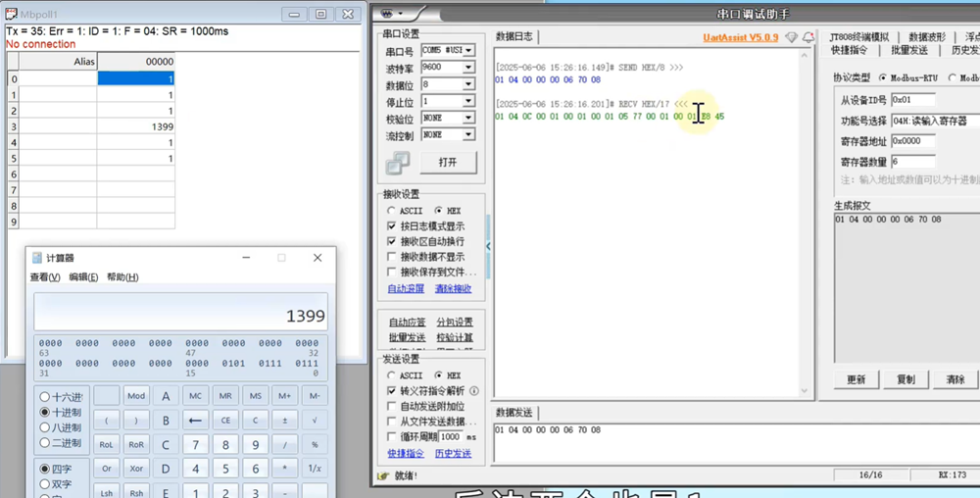This screenshot has width=980, height=498.
Task: Click the info icon beside 转义符指令解析
Action: point(474,390)
